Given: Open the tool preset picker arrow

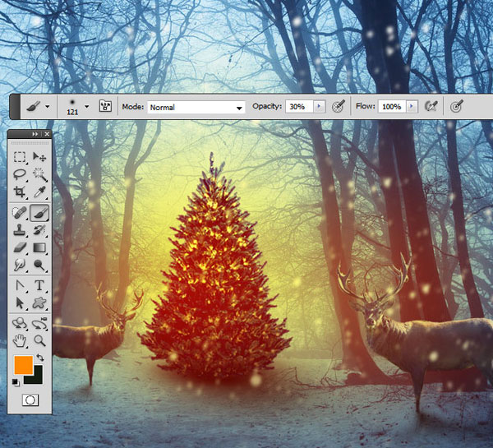Looking at the screenshot, I should coord(47,107).
